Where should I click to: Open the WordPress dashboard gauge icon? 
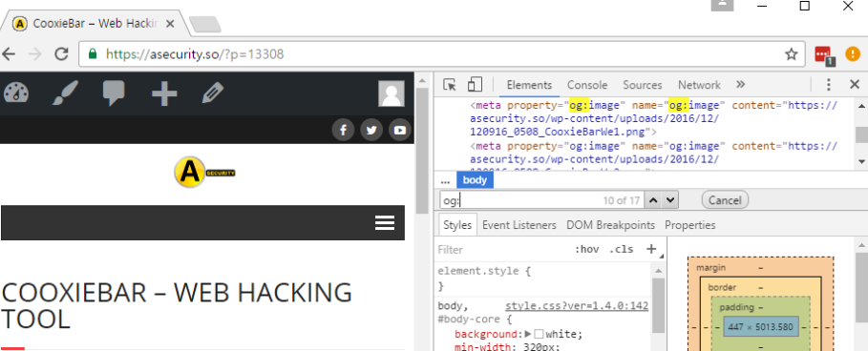(16, 93)
